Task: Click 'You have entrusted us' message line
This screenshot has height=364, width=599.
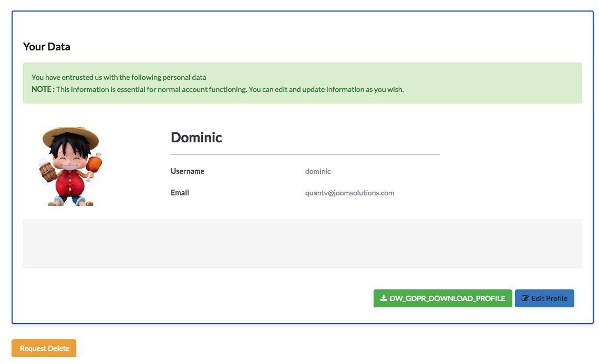Action: point(119,77)
